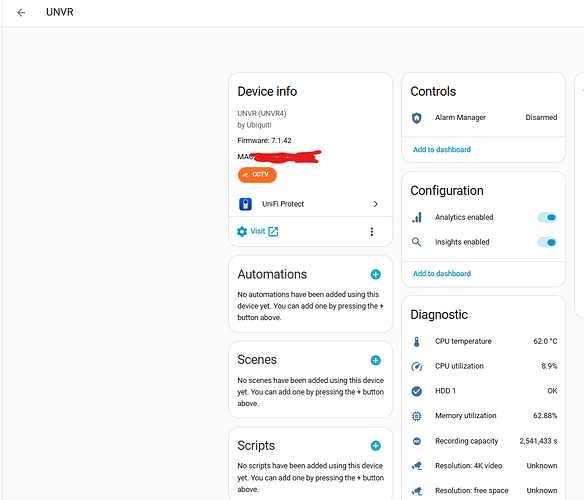Add Configuration entities to dashboard
The image size is (584, 500).
[x=442, y=273]
